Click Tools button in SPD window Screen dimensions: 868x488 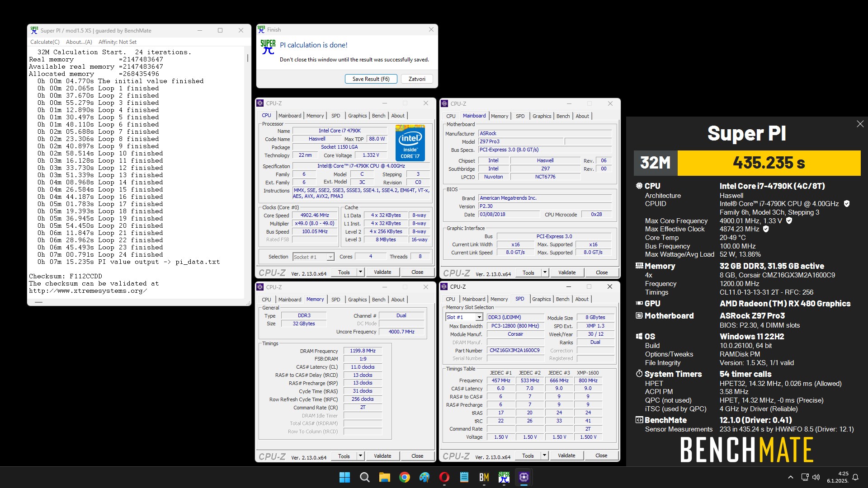pyautogui.click(x=528, y=455)
